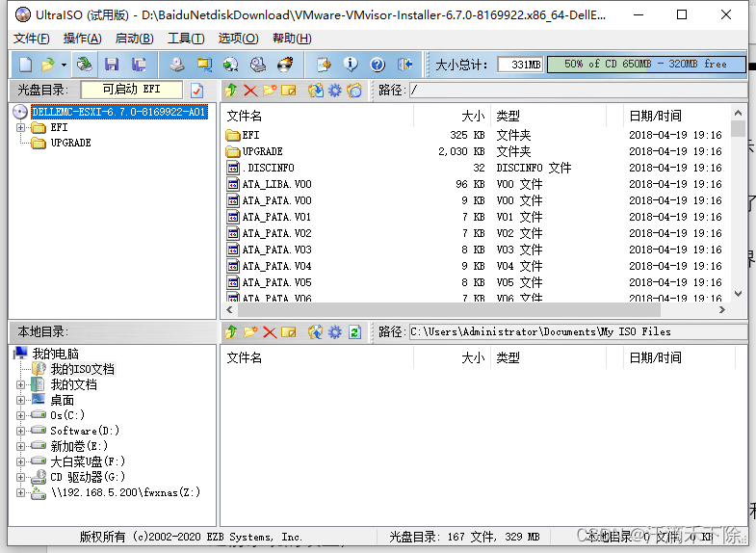Click the boot info checkmark icon
This screenshot has width=756, height=553.
[x=197, y=91]
